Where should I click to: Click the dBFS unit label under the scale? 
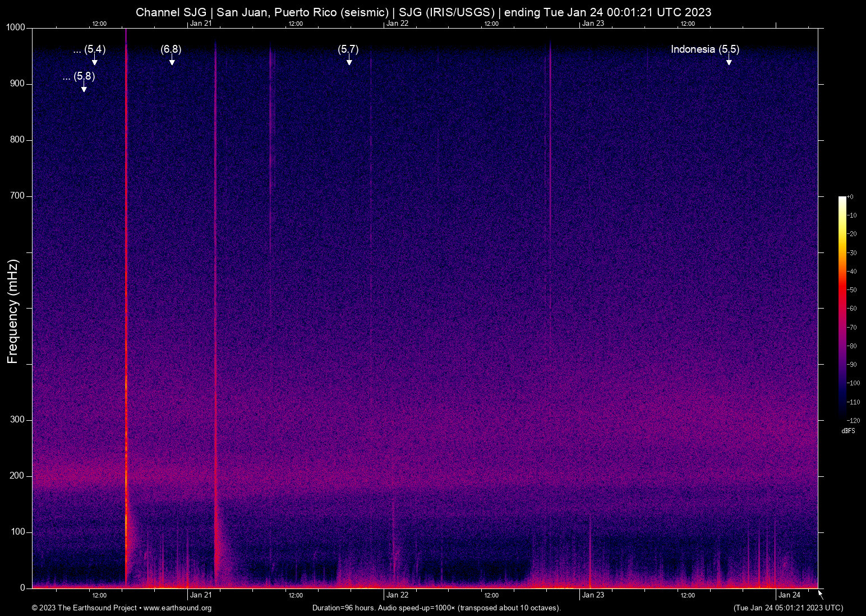[x=848, y=431]
